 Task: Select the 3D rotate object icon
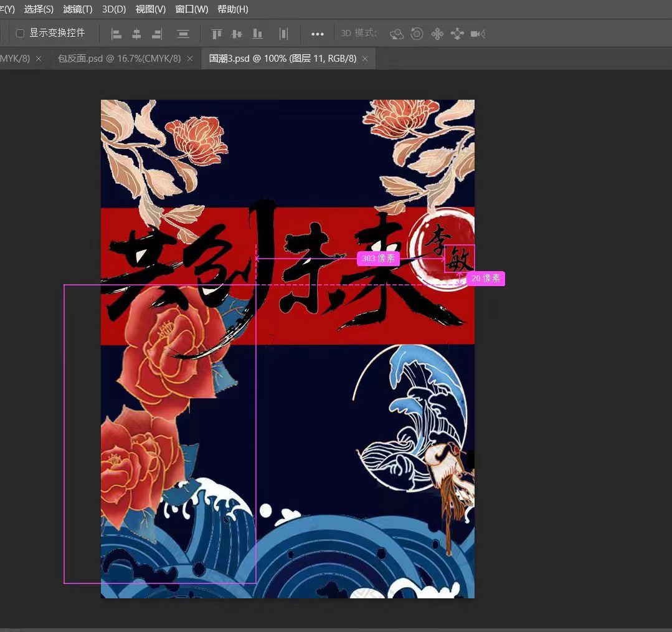pyautogui.click(x=397, y=34)
